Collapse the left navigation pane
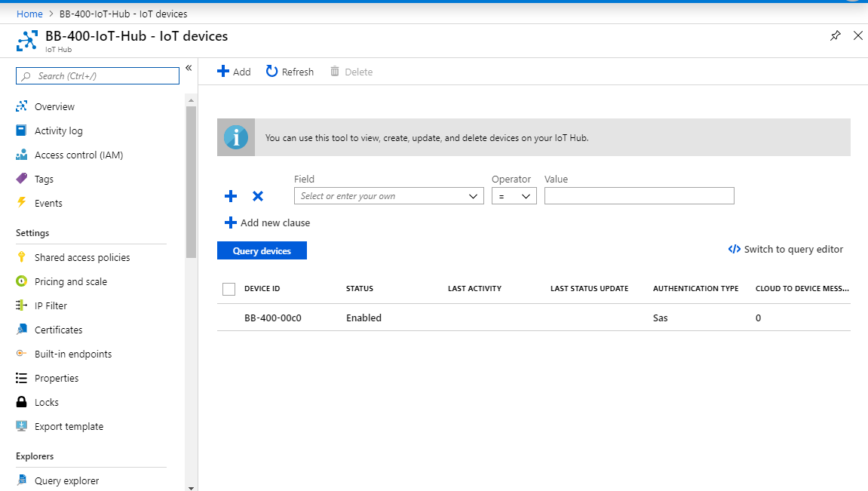 pyautogui.click(x=189, y=67)
